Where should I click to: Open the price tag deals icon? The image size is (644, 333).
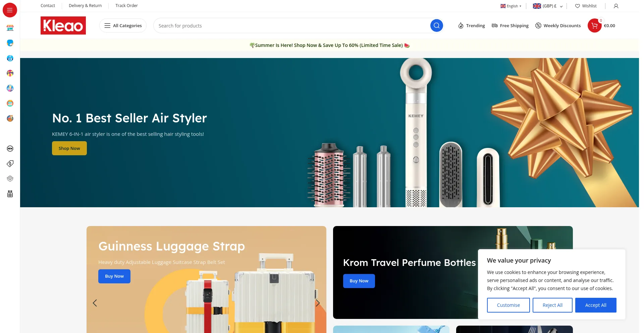pyautogui.click(x=10, y=164)
